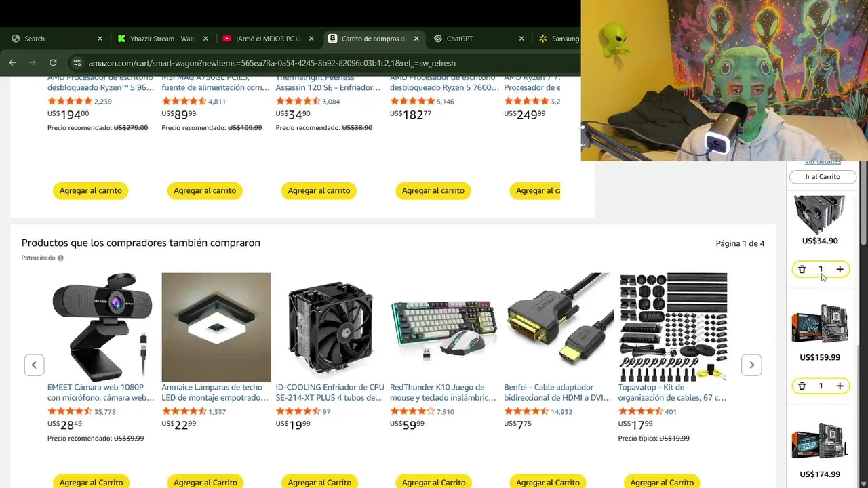
Task: Show next page of carousel products
Action: tap(751, 365)
